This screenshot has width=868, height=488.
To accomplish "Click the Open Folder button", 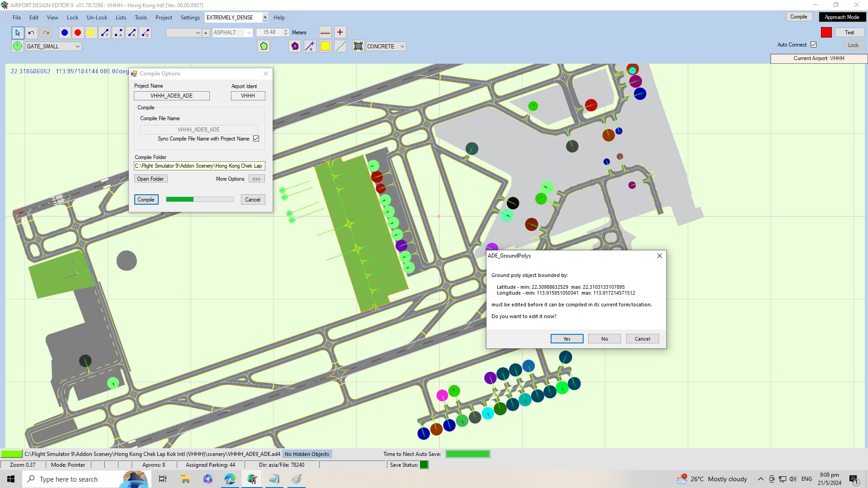I will (151, 179).
